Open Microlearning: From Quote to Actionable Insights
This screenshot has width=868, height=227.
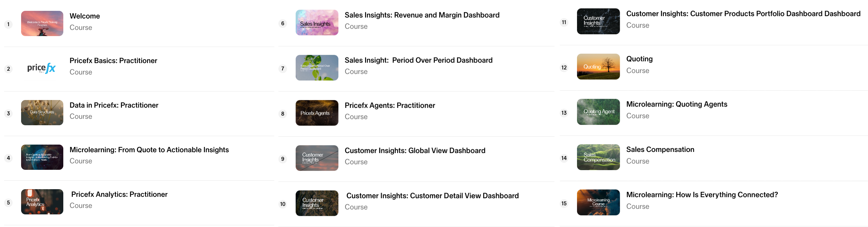(x=149, y=150)
